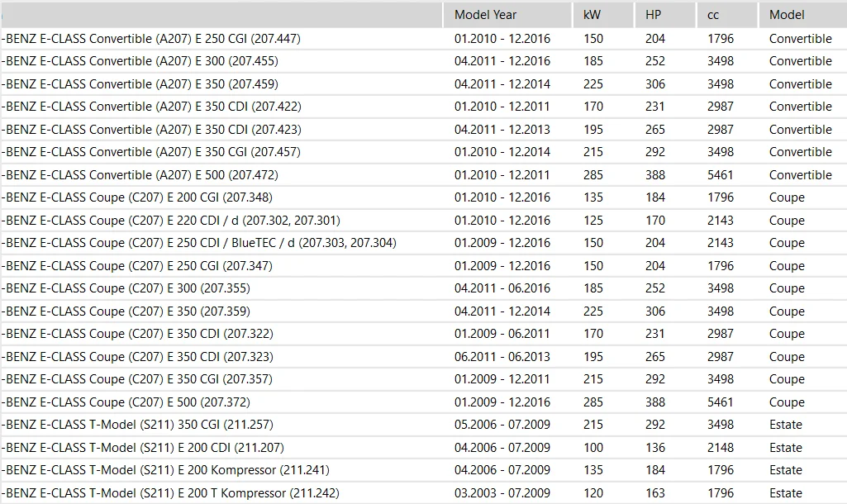This screenshot has height=504, width=847.
Task: Click the Model column header
Action: tap(787, 15)
